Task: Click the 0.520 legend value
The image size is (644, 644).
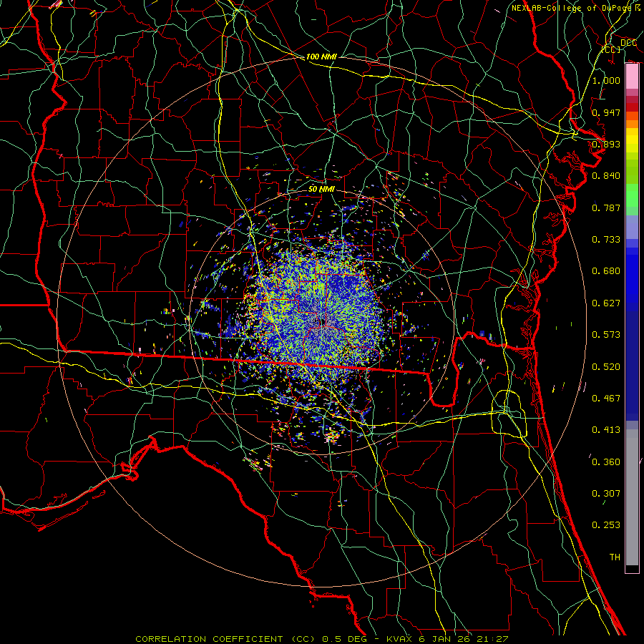Action: coord(606,367)
